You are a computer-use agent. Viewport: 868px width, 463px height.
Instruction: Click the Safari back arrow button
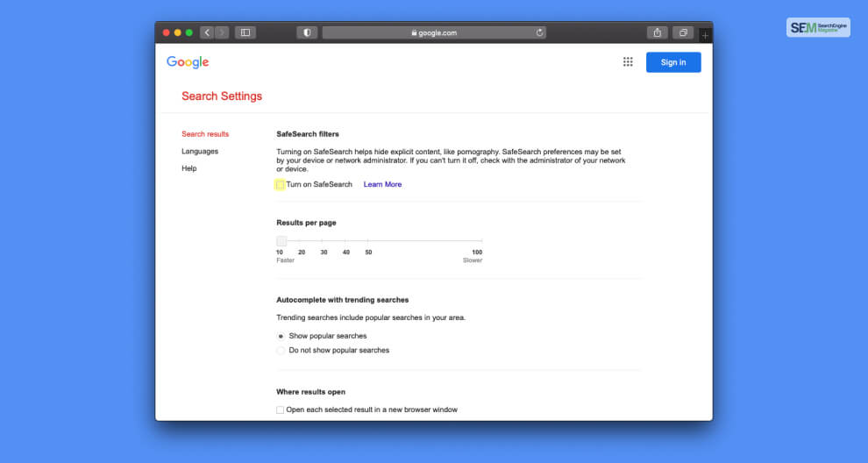coord(207,32)
